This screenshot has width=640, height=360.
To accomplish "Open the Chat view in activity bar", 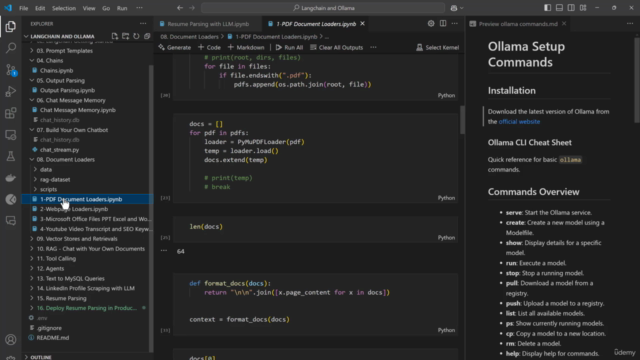I will (x=11, y=221).
